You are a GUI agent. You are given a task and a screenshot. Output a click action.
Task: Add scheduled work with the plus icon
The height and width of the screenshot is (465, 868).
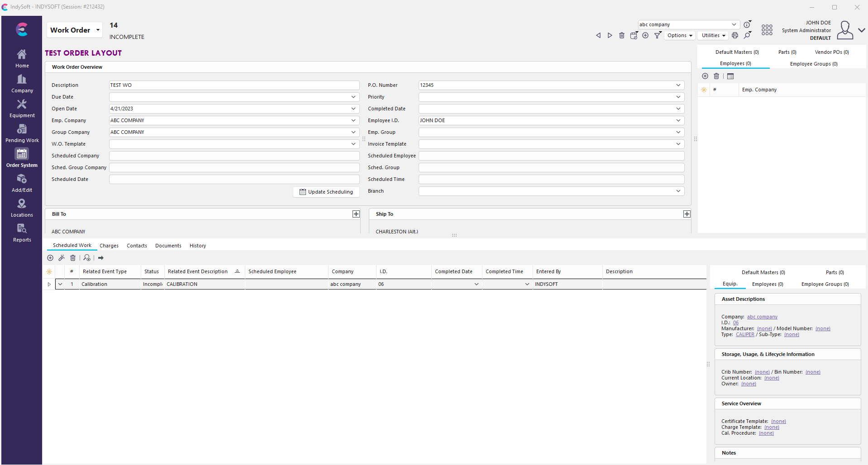coord(50,258)
